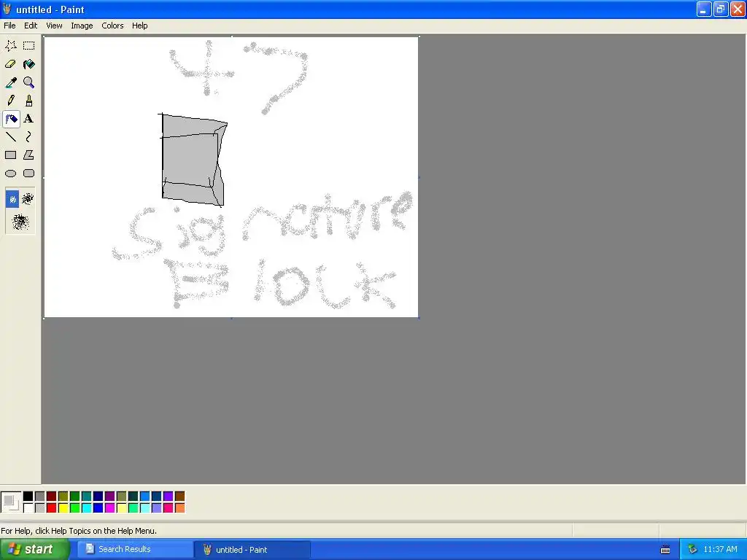Select the teal swatch in top row

coord(87,496)
